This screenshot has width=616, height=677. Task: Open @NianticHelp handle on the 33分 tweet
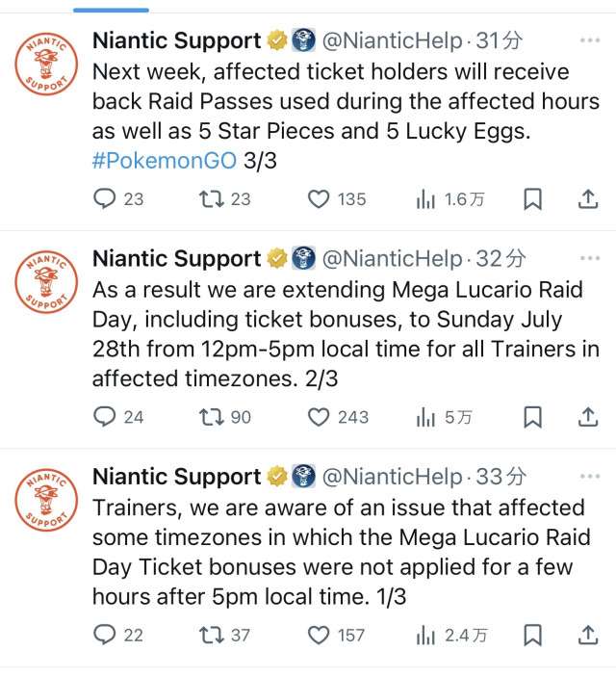pos(391,477)
